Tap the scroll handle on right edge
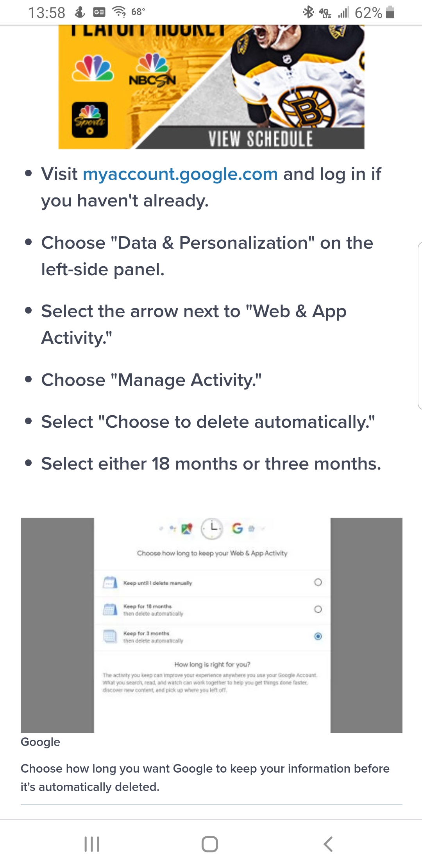This screenshot has width=422, height=868. tap(419, 325)
